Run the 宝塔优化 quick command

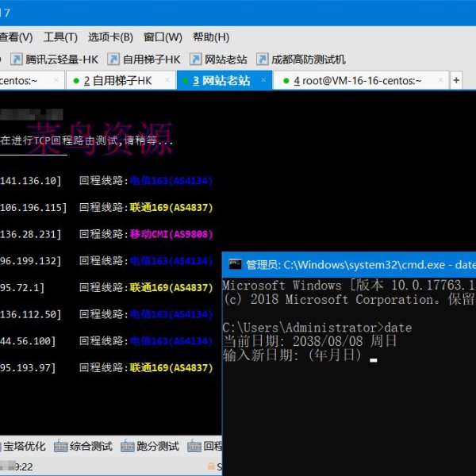coord(25,447)
